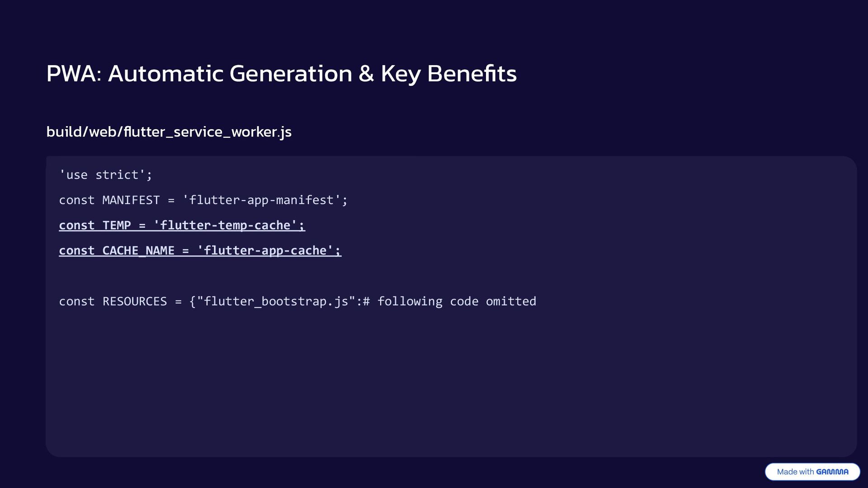Click the underlined const TEMP code line

[182, 225]
